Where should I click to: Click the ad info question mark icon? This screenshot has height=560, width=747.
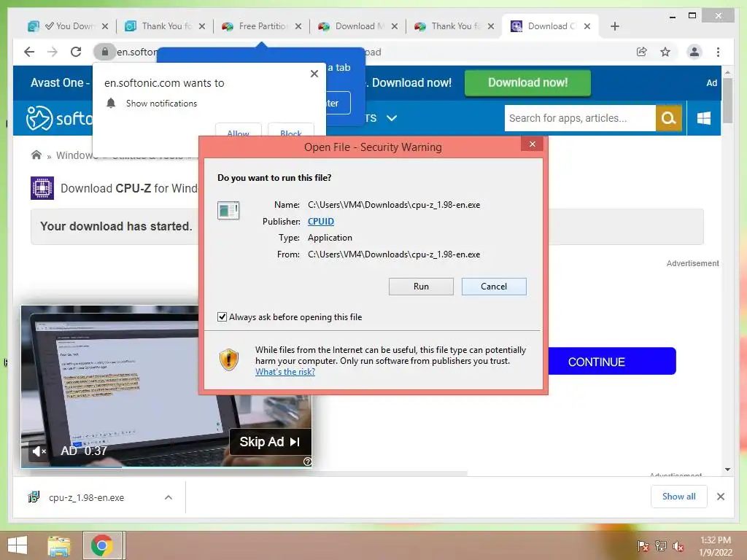pos(307,462)
